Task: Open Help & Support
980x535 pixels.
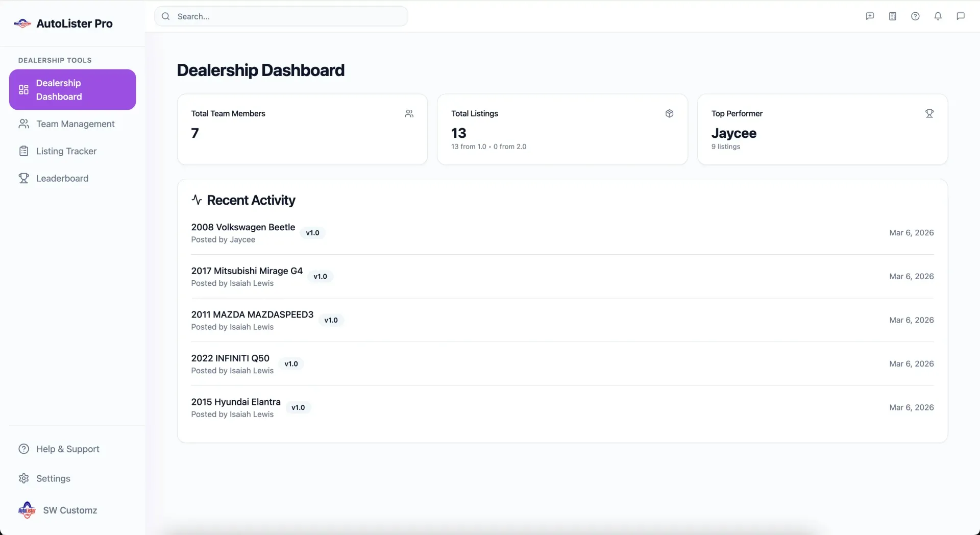Action: click(x=72, y=449)
